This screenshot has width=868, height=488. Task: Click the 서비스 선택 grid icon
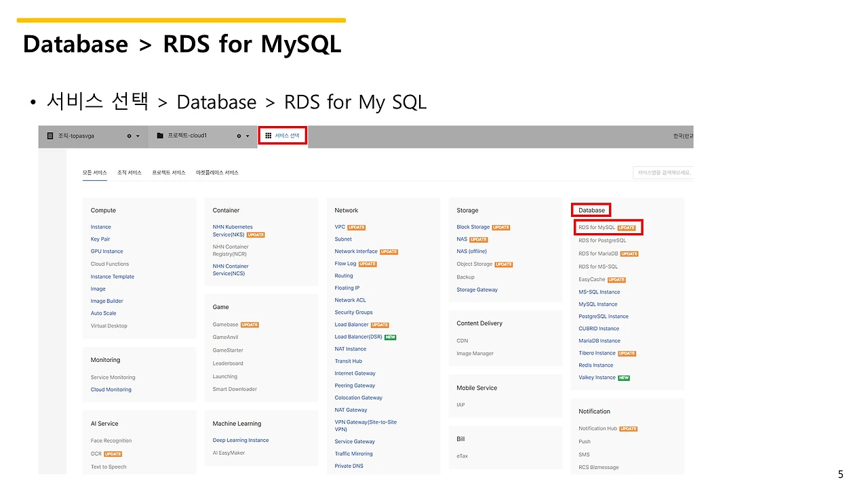pos(269,136)
